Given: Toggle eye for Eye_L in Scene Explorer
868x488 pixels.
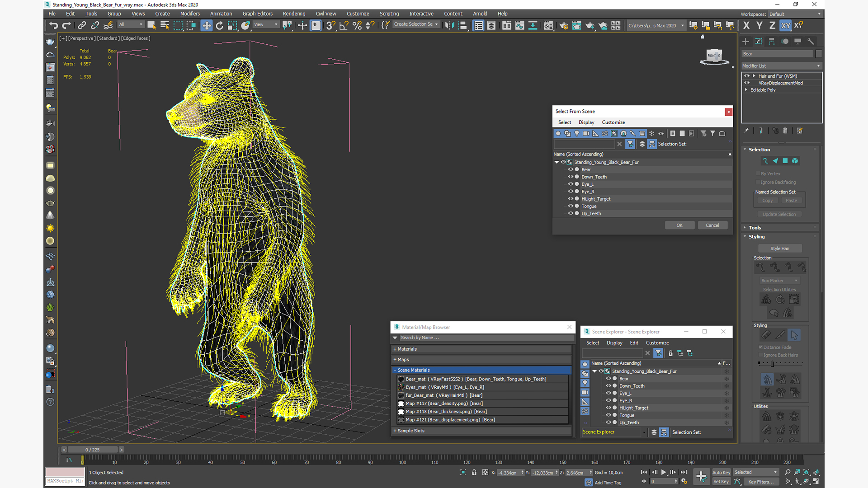Looking at the screenshot, I should click(609, 393).
